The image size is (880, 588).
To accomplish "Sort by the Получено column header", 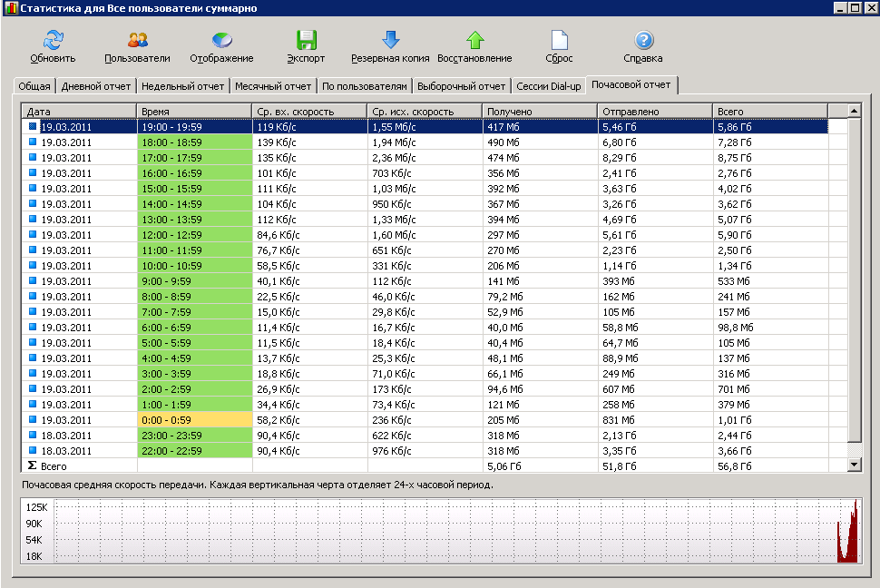I will pos(539,112).
